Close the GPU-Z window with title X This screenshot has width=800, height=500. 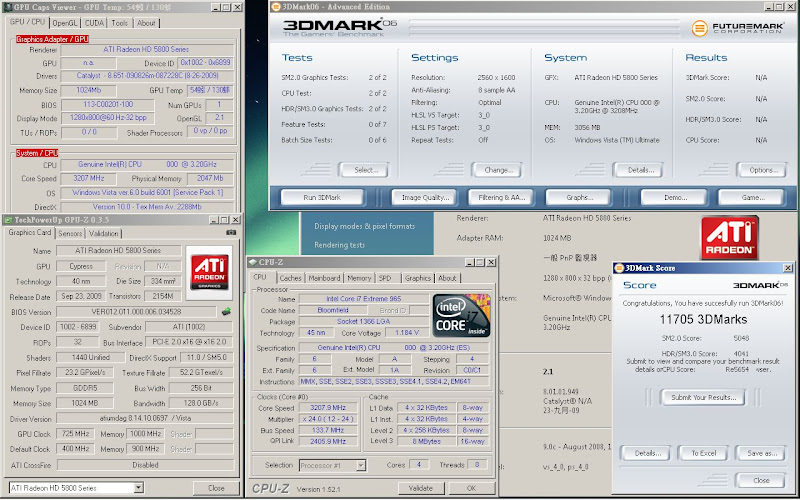point(235,220)
